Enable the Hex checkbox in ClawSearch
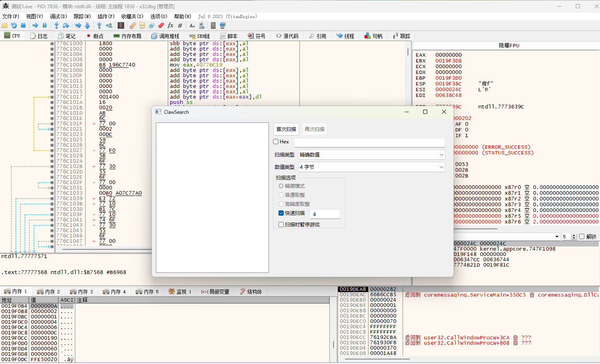The height and width of the screenshot is (364, 600). pyautogui.click(x=276, y=142)
